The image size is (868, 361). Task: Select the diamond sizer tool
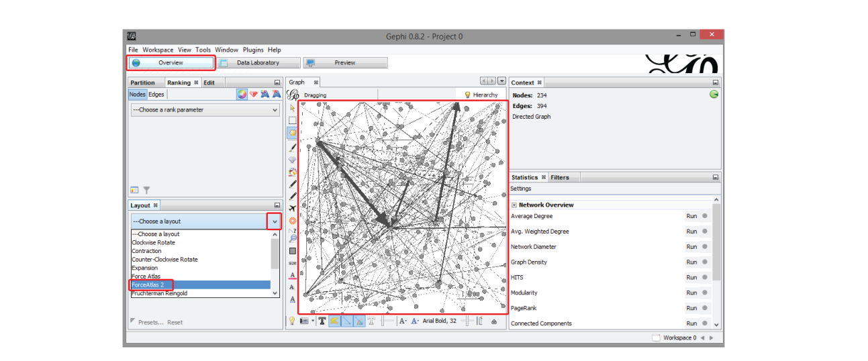pyautogui.click(x=292, y=160)
